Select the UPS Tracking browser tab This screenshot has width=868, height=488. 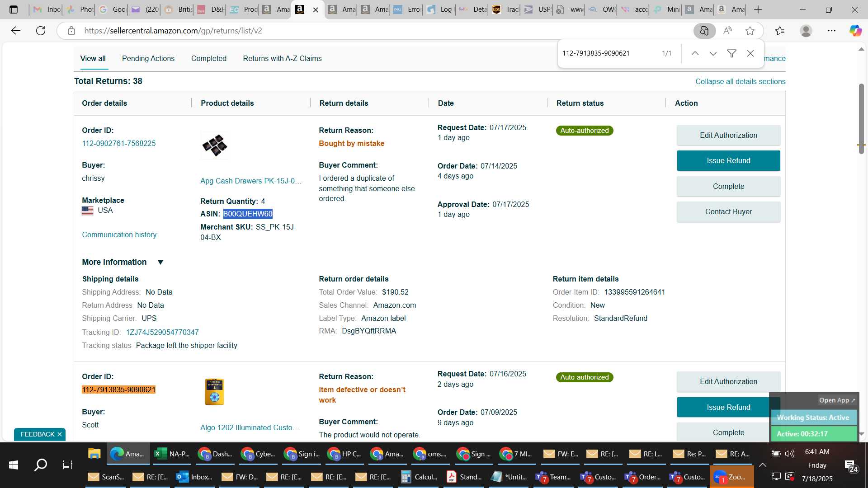[505, 9]
